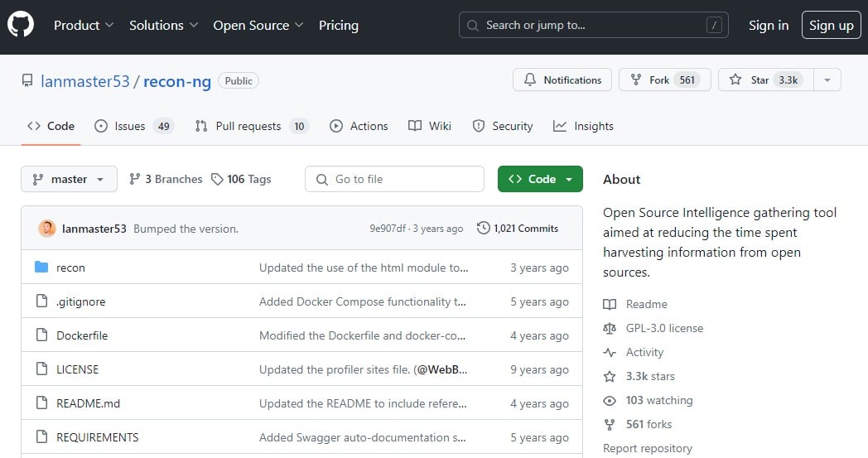Open the recon folder
This screenshot has height=458, width=868.
click(71, 268)
